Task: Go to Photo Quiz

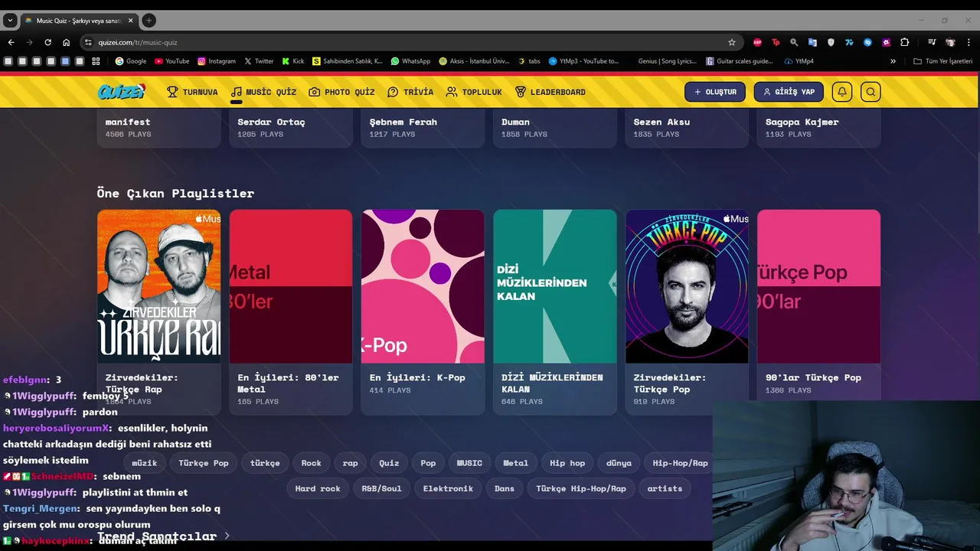Action: coord(341,92)
